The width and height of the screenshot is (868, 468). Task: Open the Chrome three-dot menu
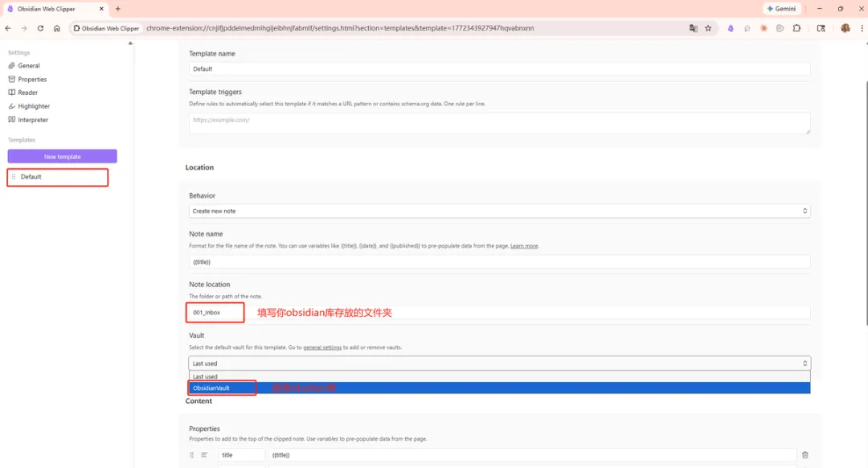861,28
